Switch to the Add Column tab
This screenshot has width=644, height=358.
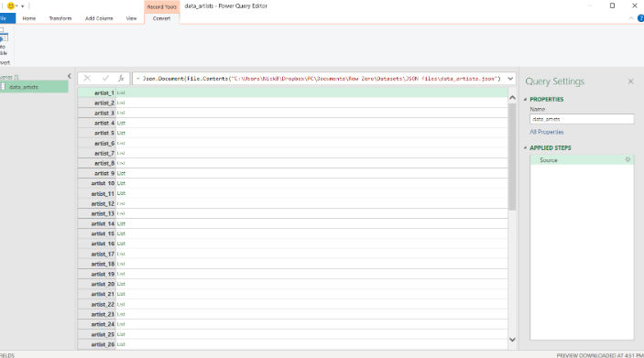(99, 18)
